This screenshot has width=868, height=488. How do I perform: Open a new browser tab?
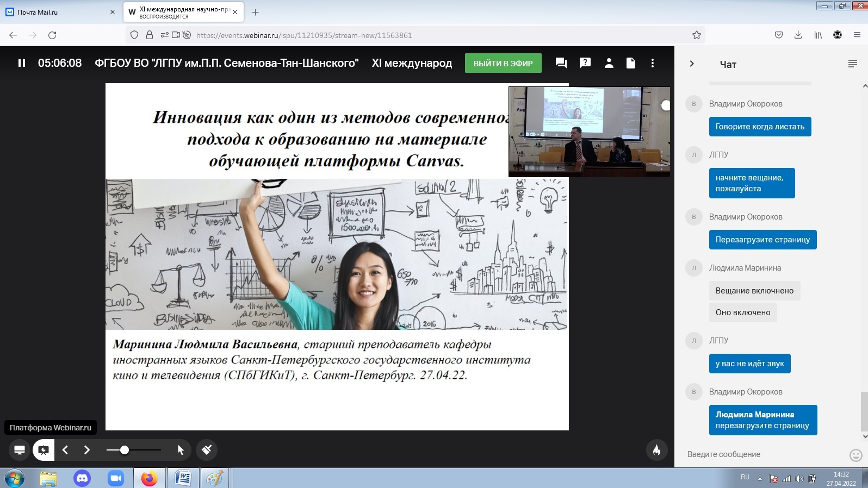pos(256,12)
